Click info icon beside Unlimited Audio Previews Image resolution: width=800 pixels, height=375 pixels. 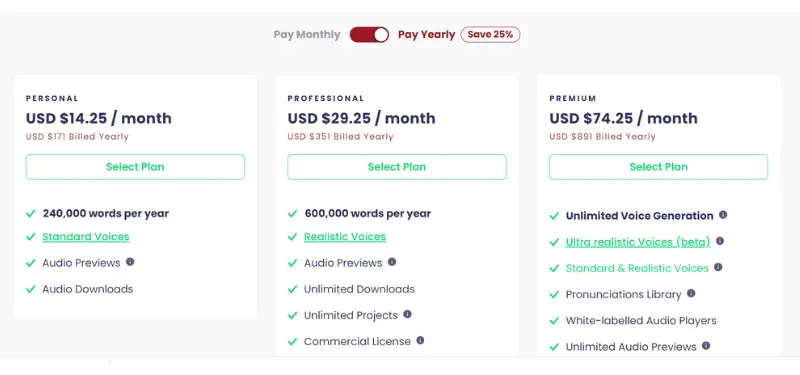pyautogui.click(x=706, y=346)
